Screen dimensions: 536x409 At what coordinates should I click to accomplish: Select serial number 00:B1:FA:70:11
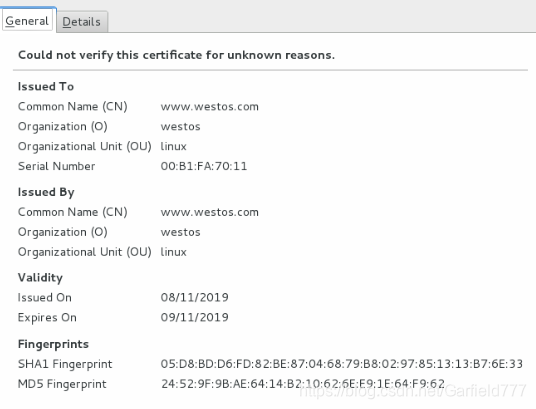point(204,166)
